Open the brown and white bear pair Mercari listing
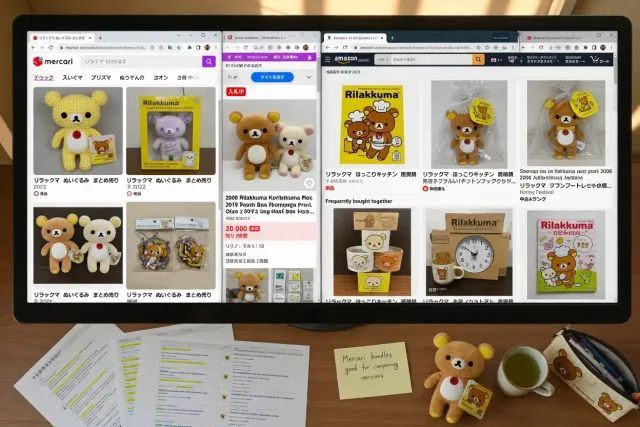 pos(78,245)
